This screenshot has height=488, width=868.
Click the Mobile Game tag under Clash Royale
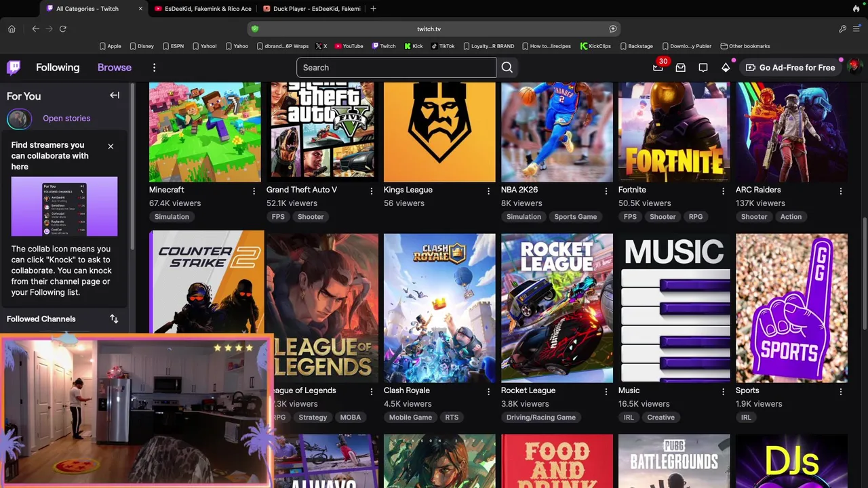(410, 418)
